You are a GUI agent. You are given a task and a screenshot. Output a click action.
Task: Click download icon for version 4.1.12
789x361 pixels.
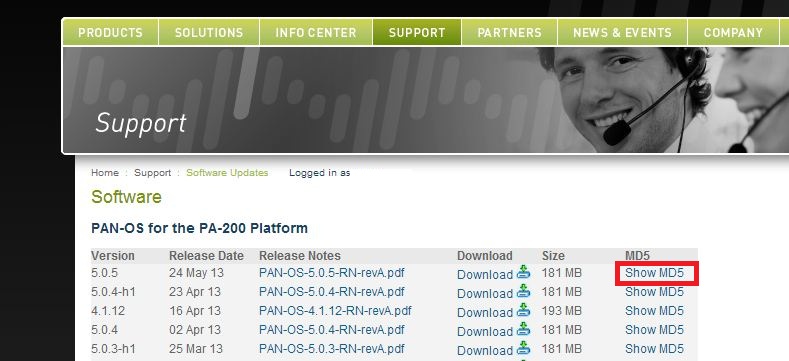tap(523, 310)
